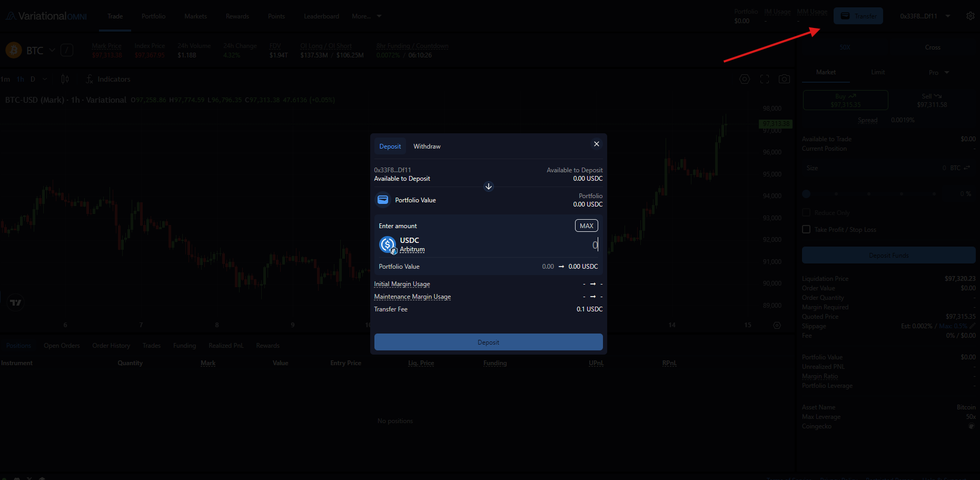This screenshot has width=980, height=480.
Task: Click the TradingView logo on chart
Action: tap(16, 302)
